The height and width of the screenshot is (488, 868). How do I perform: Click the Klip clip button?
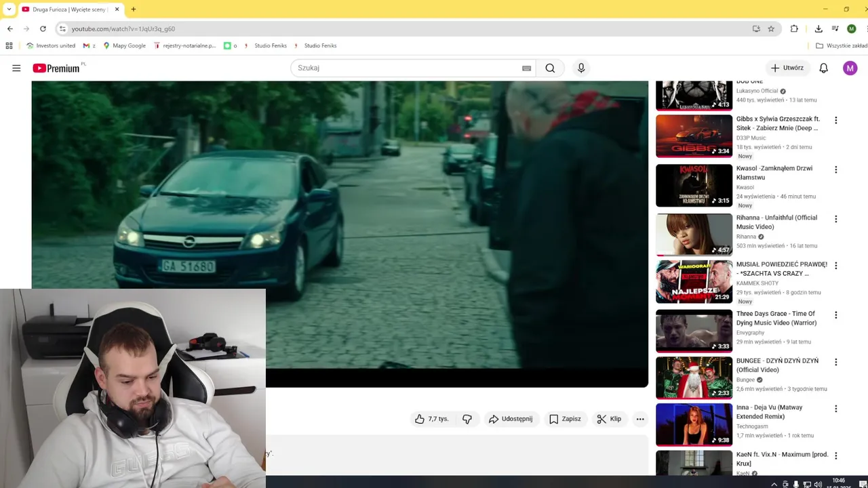point(609,419)
